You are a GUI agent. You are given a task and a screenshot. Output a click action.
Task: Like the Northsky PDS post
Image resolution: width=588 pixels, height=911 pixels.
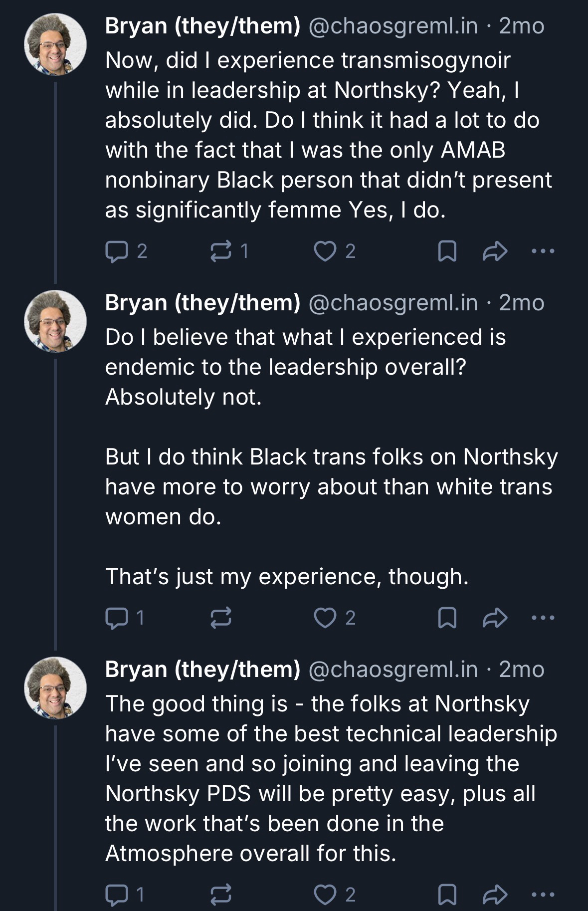click(x=325, y=895)
